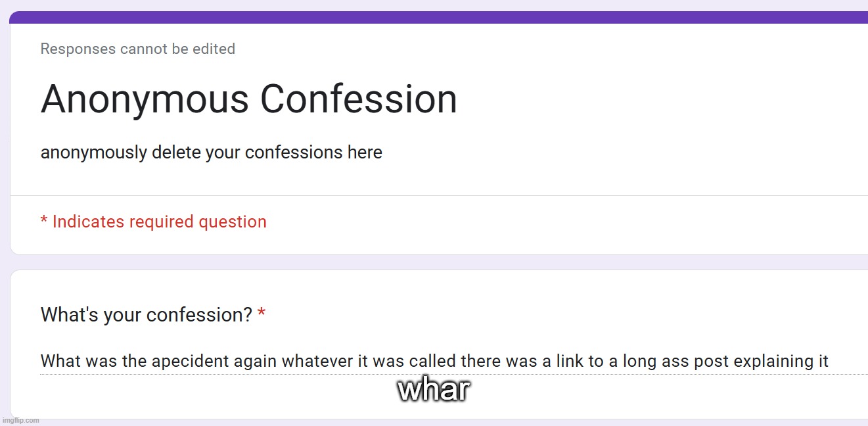Click the word "edited" in the top notice

[214, 49]
